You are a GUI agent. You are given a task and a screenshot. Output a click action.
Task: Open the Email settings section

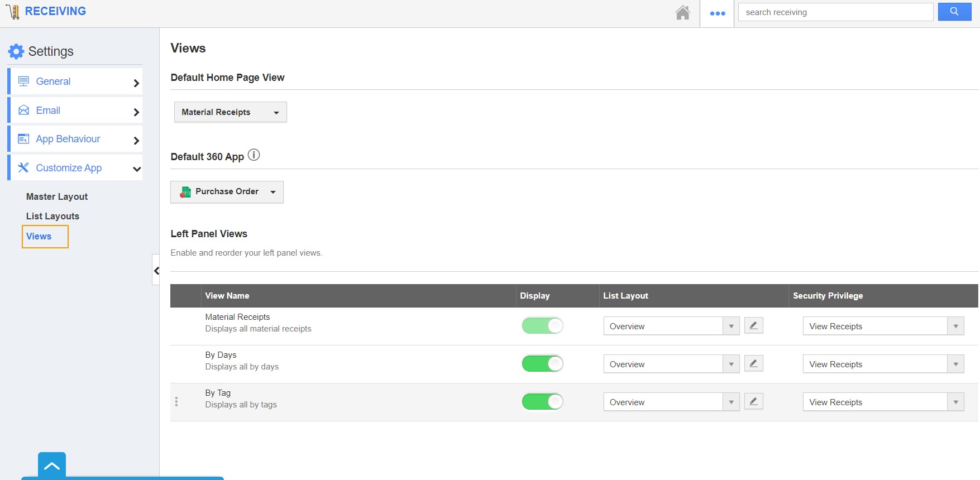tap(75, 110)
